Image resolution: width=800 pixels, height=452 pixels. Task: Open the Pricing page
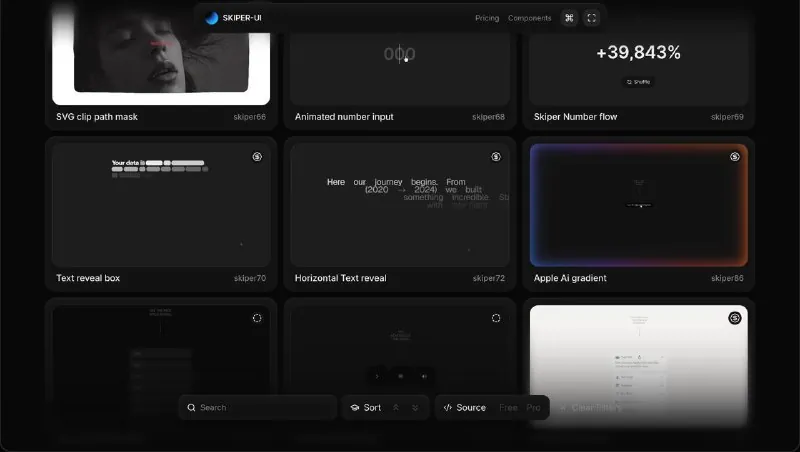pos(487,18)
